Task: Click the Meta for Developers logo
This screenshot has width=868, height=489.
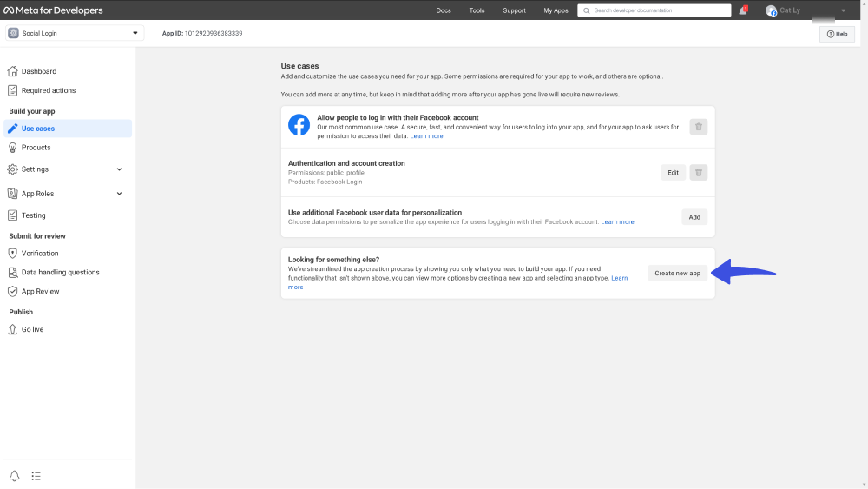Action: tap(53, 10)
